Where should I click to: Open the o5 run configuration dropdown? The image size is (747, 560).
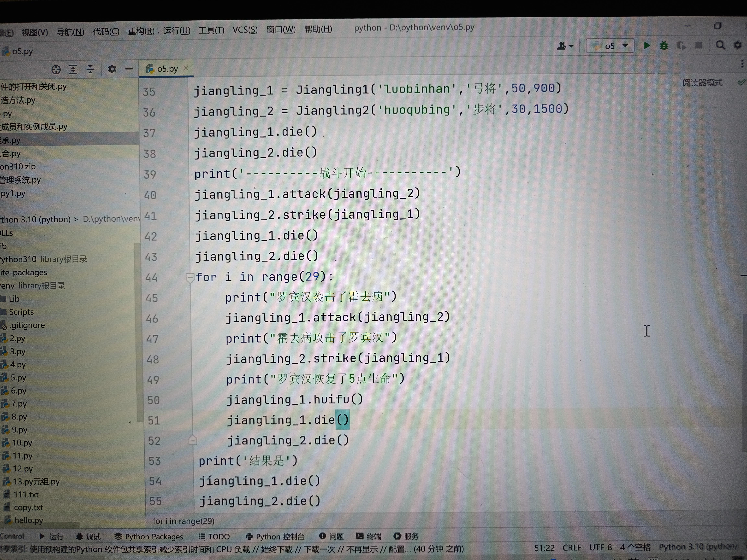610,46
